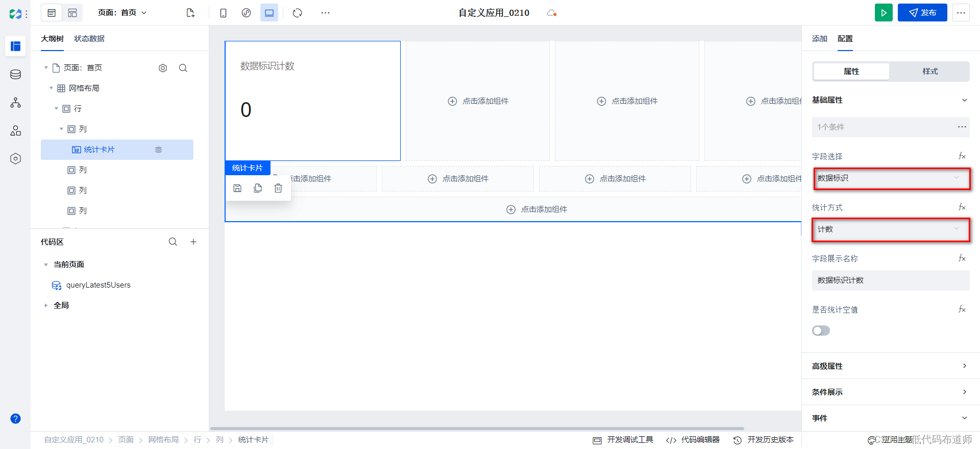Open 代码编辑器
980x449 pixels.
[693, 440]
